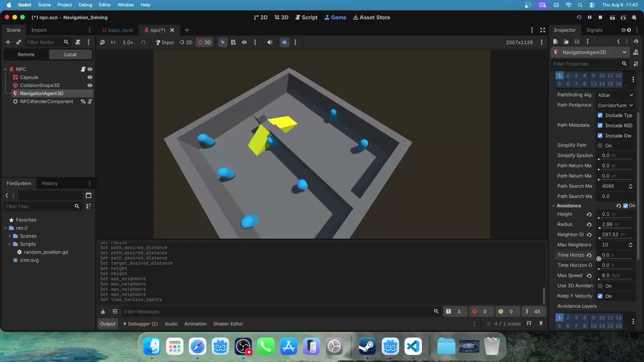
Task: Create a new resource in the Inspector
Action: pyautogui.click(x=555, y=42)
